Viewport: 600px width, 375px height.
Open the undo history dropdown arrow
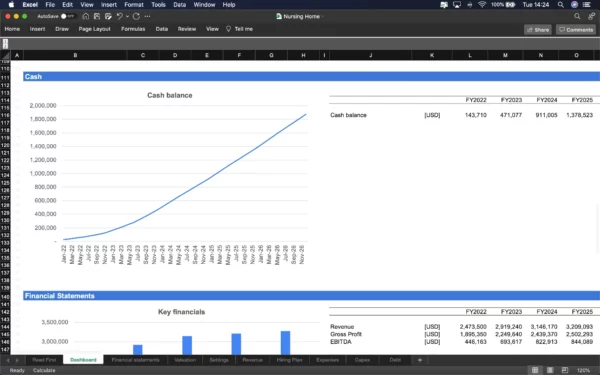coord(127,16)
